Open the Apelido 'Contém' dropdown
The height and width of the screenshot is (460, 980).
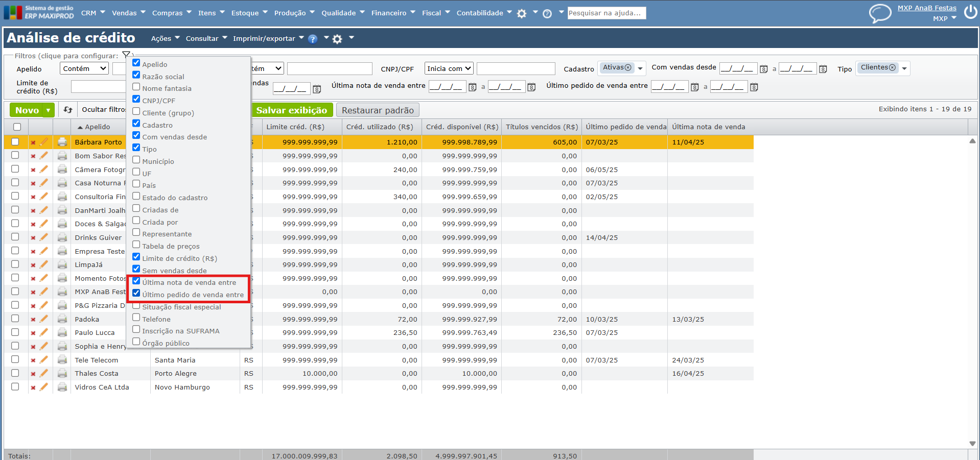coord(84,68)
